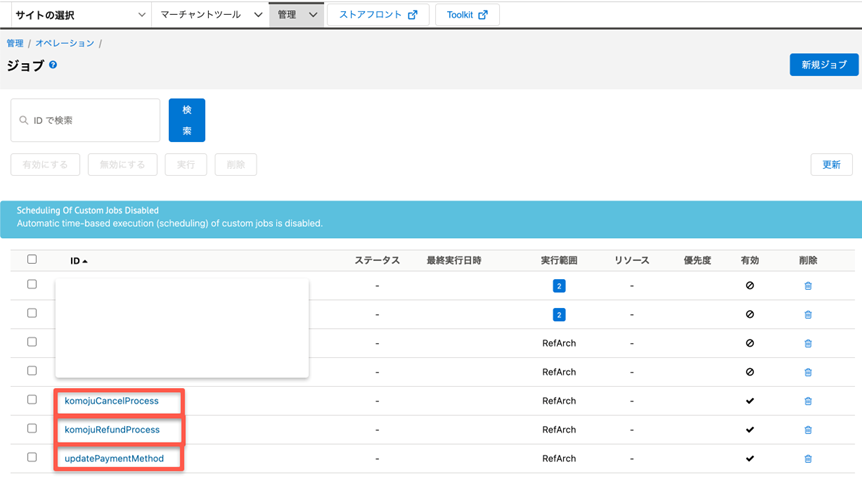Click disabled icon in second job row

pyautogui.click(x=750, y=314)
